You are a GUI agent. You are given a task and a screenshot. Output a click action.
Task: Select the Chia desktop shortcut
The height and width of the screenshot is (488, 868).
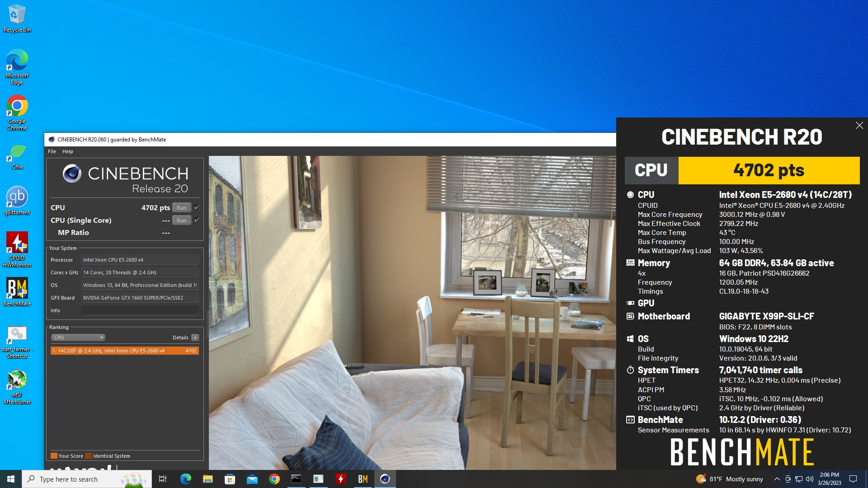click(x=17, y=156)
